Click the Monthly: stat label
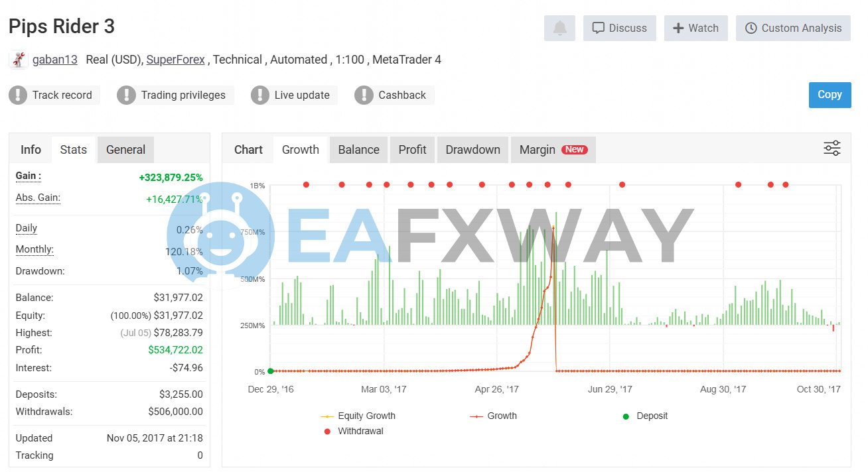 (x=35, y=249)
